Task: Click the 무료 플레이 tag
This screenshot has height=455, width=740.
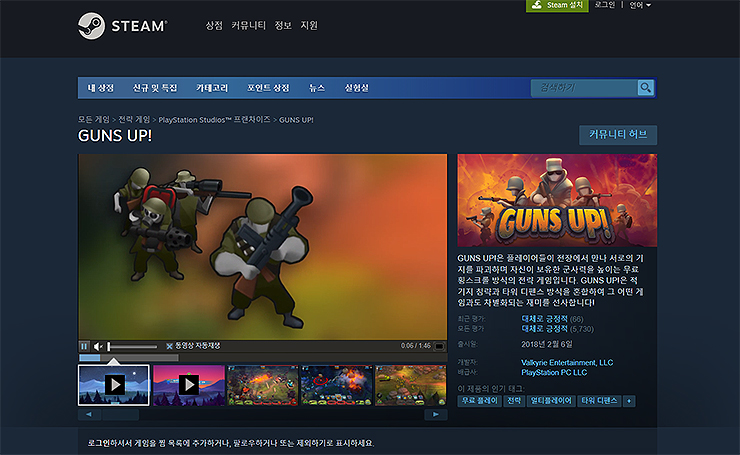Action: (x=479, y=401)
